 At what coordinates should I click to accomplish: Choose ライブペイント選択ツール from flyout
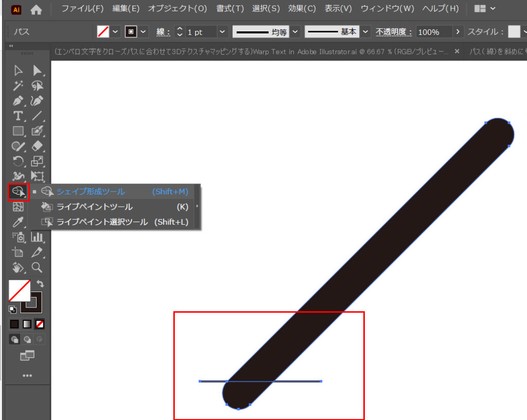[114, 222]
